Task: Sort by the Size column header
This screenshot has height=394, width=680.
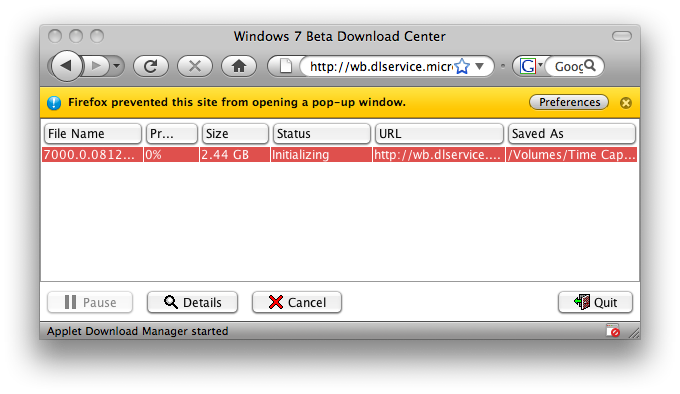Action: (x=235, y=134)
